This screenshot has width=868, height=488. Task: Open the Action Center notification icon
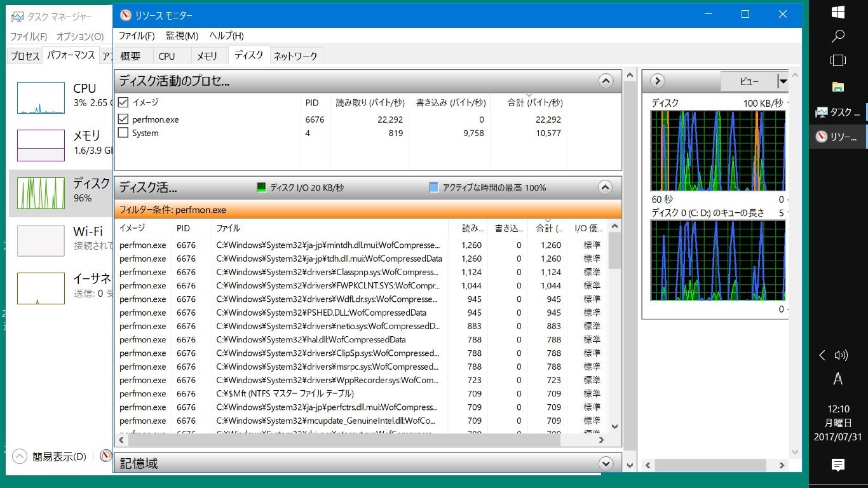[x=838, y=465]
